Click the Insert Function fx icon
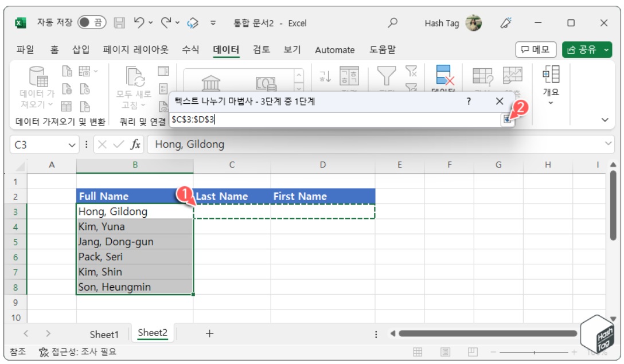 (x=135, y=144)
